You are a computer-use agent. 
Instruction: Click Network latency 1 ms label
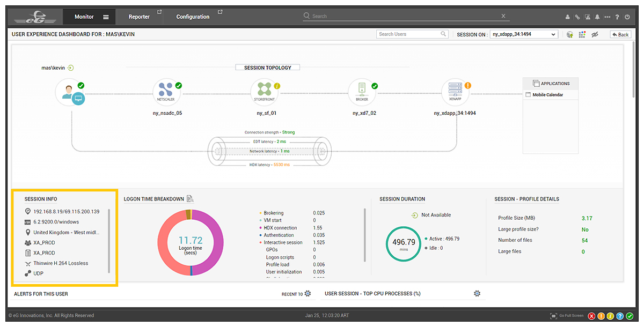[x=269, y=151]
